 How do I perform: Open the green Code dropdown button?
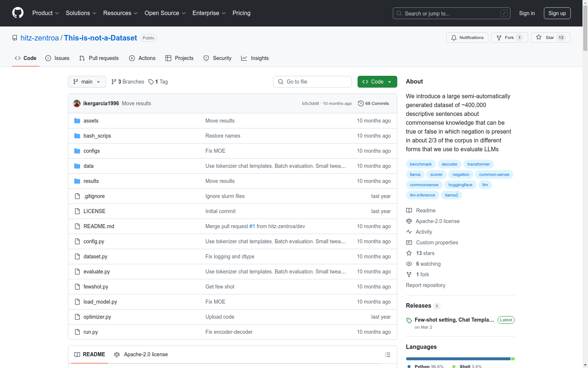377,82
